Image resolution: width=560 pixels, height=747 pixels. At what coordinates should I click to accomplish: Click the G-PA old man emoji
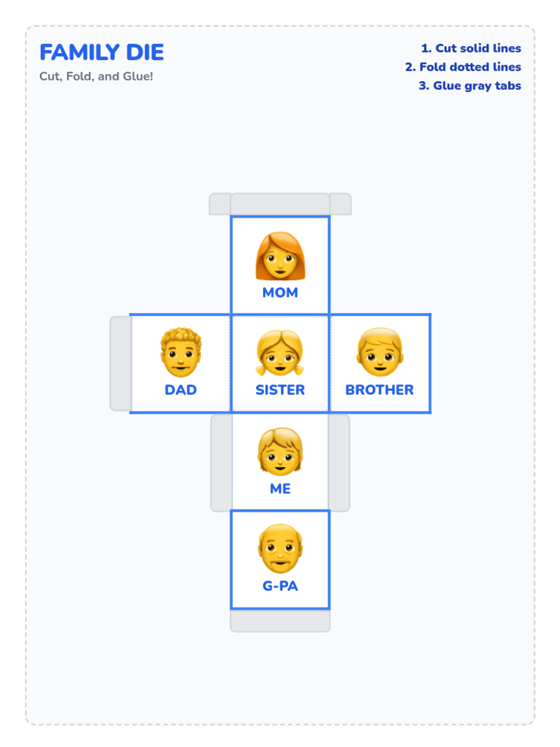click(x=280, y=549)
